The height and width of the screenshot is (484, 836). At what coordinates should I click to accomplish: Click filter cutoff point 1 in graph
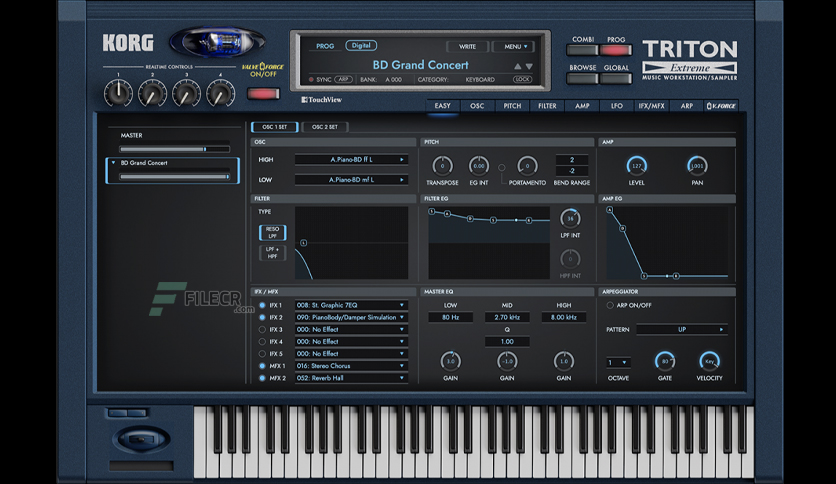[303, 243]
